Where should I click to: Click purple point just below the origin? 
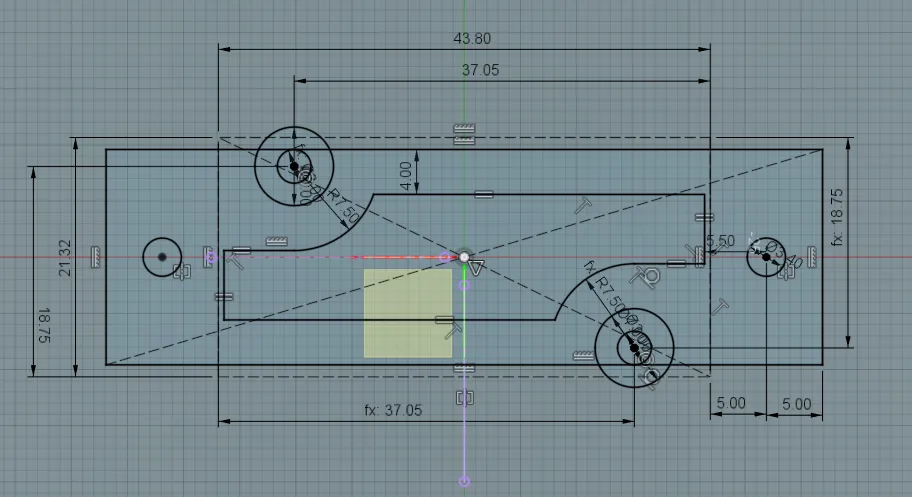click(464, 285)
